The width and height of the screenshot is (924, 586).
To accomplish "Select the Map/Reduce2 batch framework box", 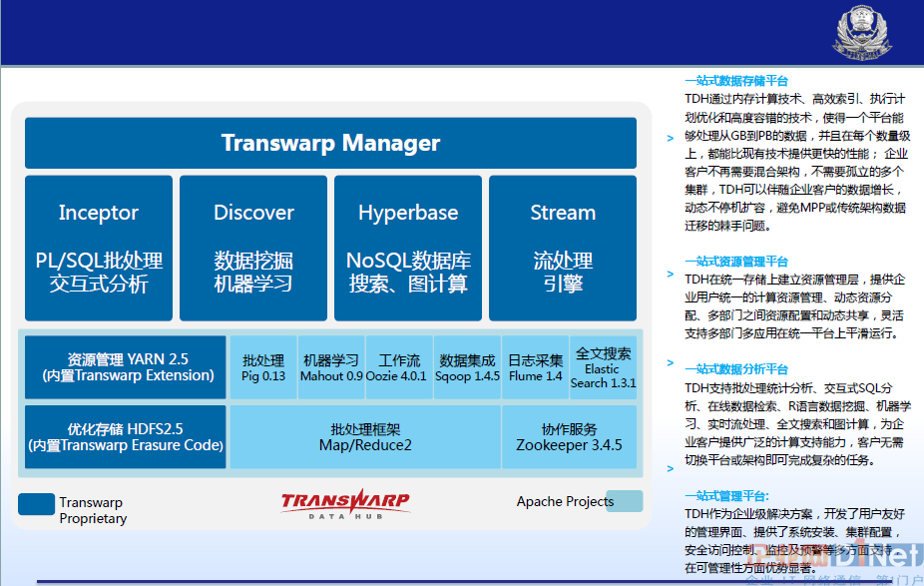I will coord(365,437).
